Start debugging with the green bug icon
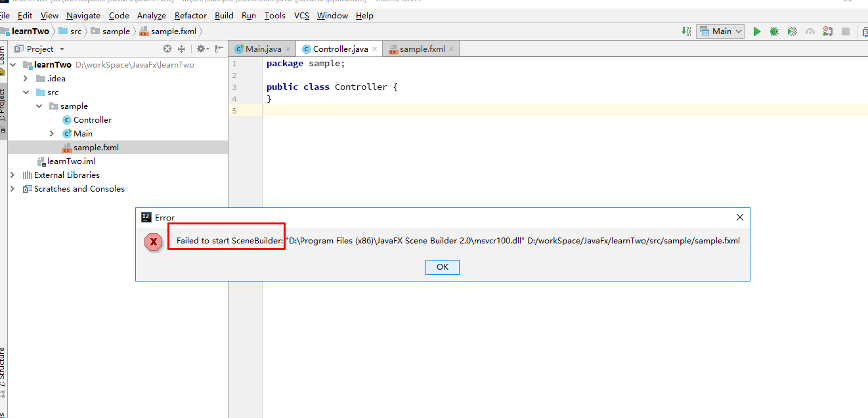868x418 pixels. [775, 31]
